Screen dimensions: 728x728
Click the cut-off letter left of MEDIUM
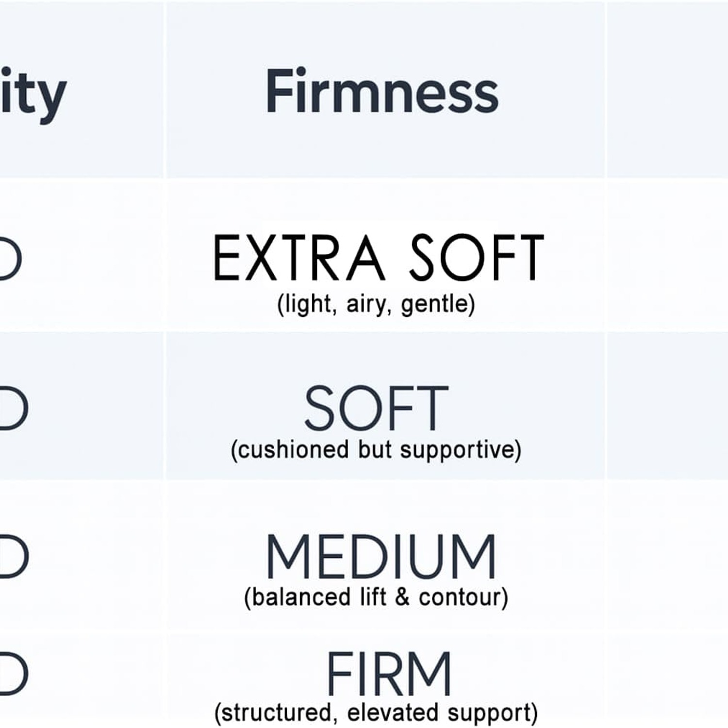[x=14, y=557]
